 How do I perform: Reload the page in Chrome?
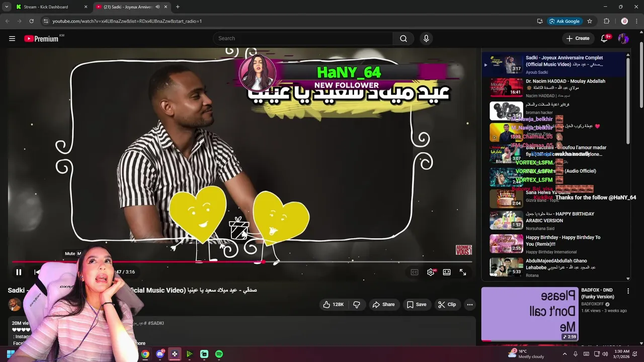click(x=31, y=21)
